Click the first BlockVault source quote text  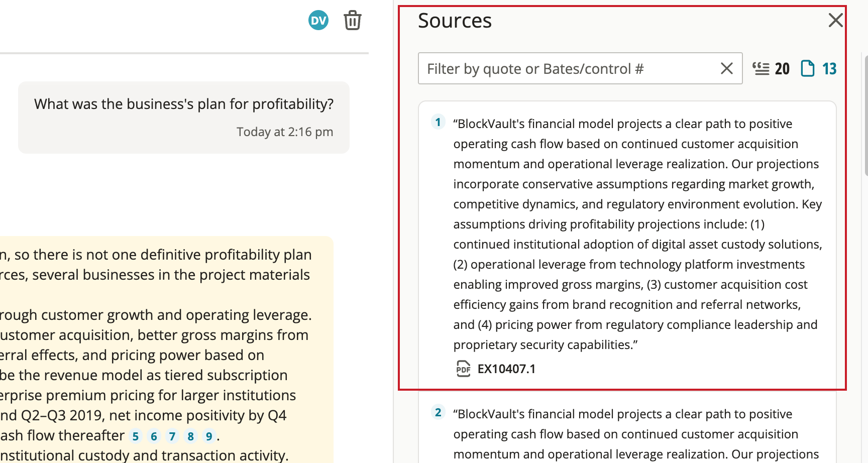(637, 234)
